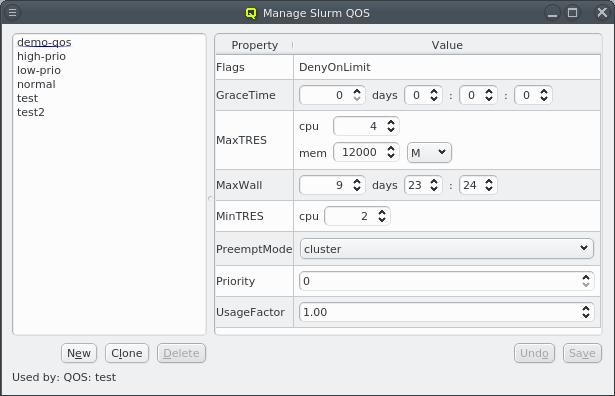Screen dimensions: 615x396
Task: Click the Property column header
Action: click(254, 45)
